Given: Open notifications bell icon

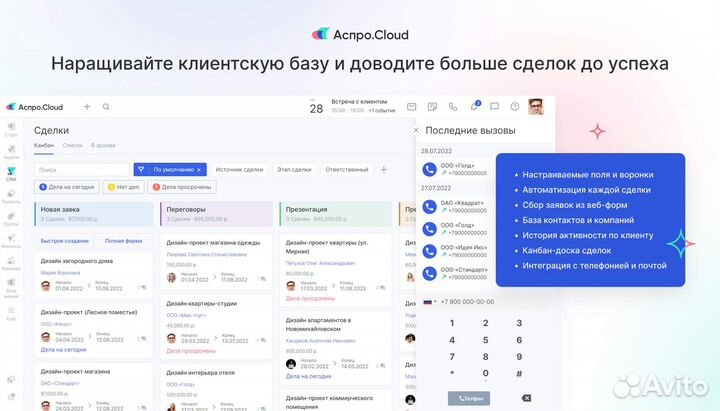Looking at the screenshot, I should 474,107.
